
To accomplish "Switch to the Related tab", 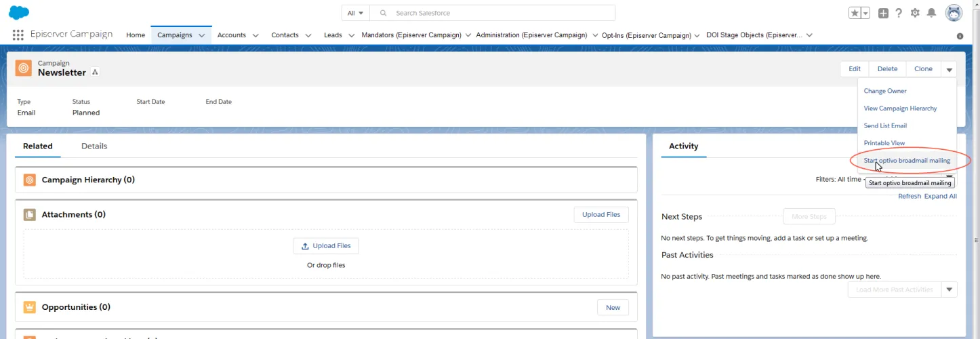I will pos(37,146).
